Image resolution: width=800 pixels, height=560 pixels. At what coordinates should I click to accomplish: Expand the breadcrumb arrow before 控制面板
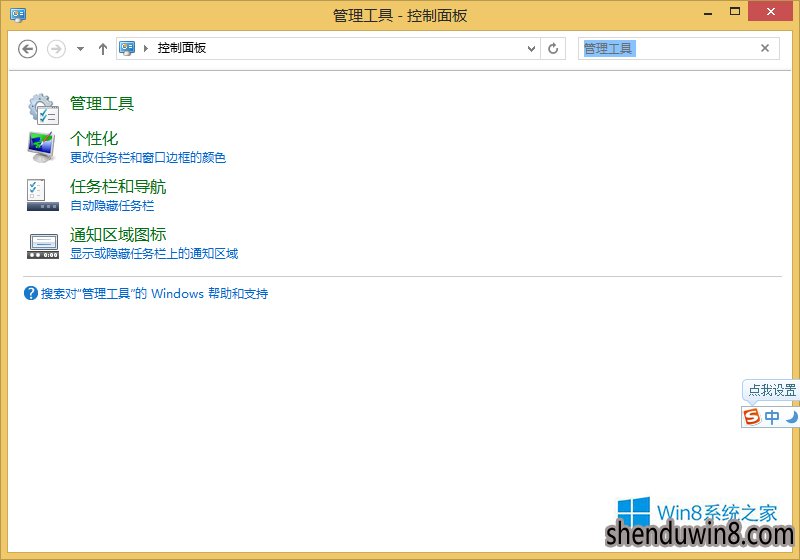146,48
